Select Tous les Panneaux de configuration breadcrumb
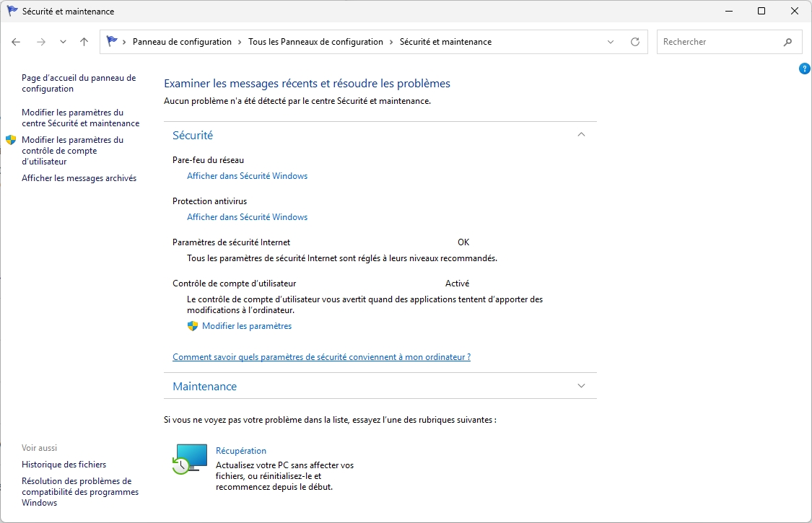812x523 pixels. [315, 42]
